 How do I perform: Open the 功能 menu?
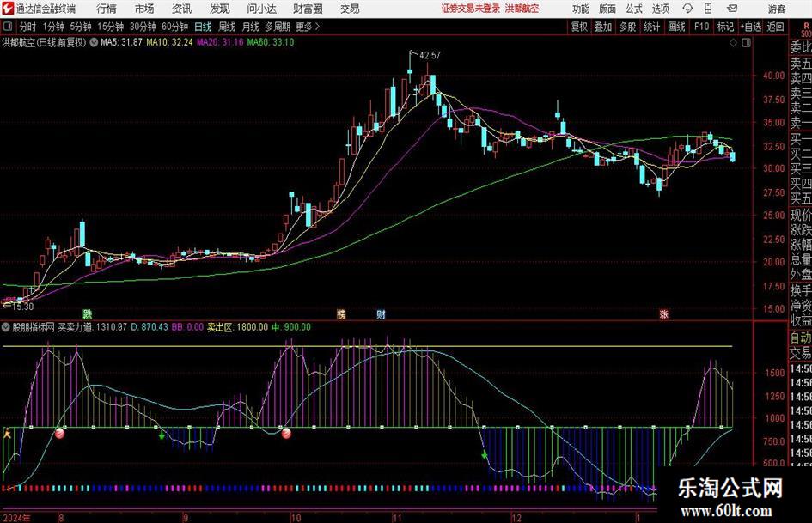(x=581, y=9)
